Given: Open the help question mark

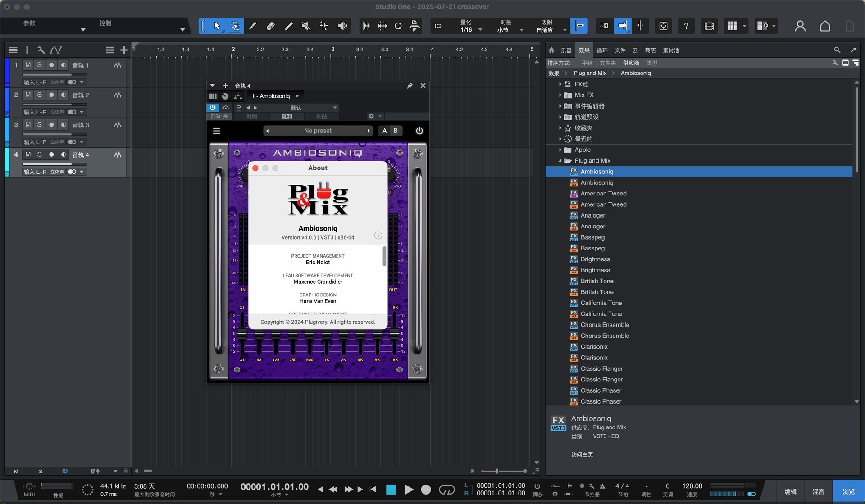Looking at the screenshot, I should point(686,26).
